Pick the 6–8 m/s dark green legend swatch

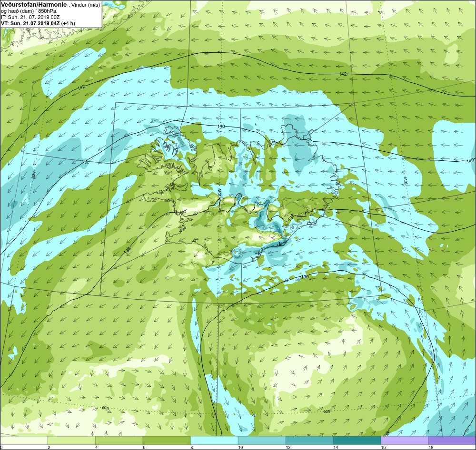point(167,440)
